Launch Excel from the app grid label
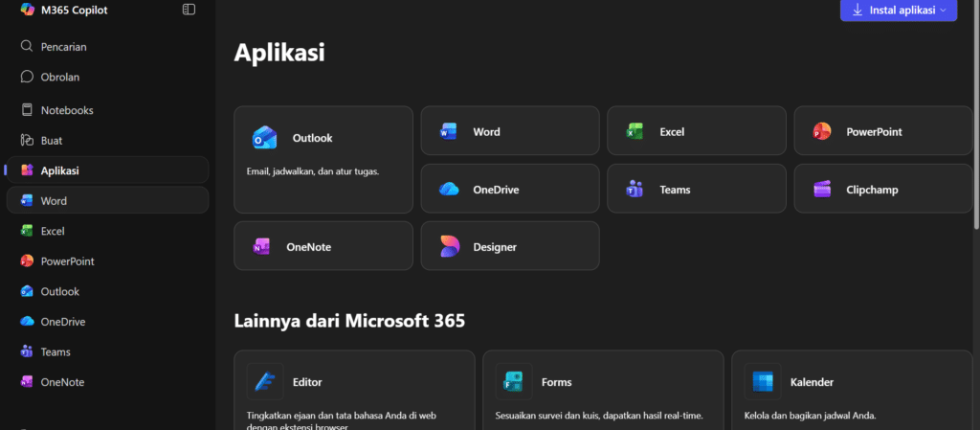This screenshot has height=430, width=980. [x=672, y=132]
